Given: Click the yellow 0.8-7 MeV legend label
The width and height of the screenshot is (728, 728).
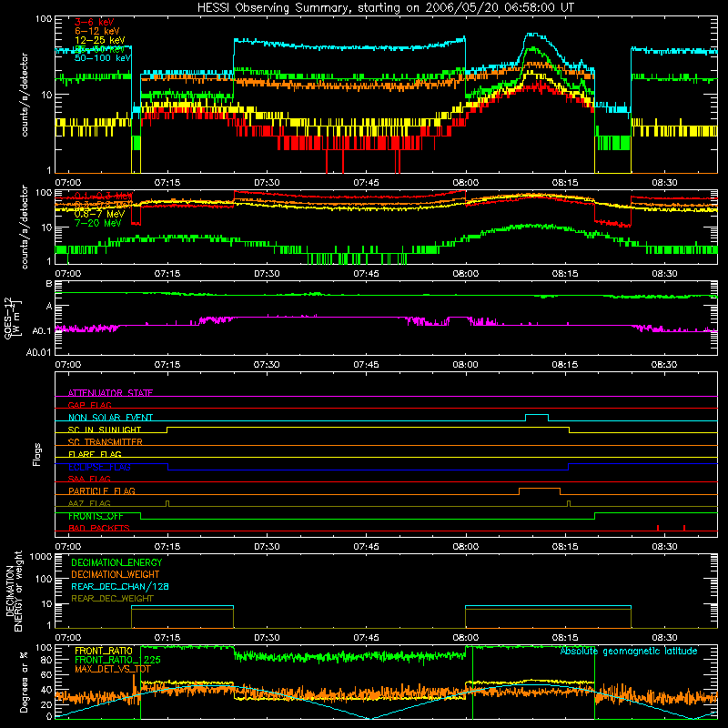Looking at the screenshot, I should (x=99, y=214).
